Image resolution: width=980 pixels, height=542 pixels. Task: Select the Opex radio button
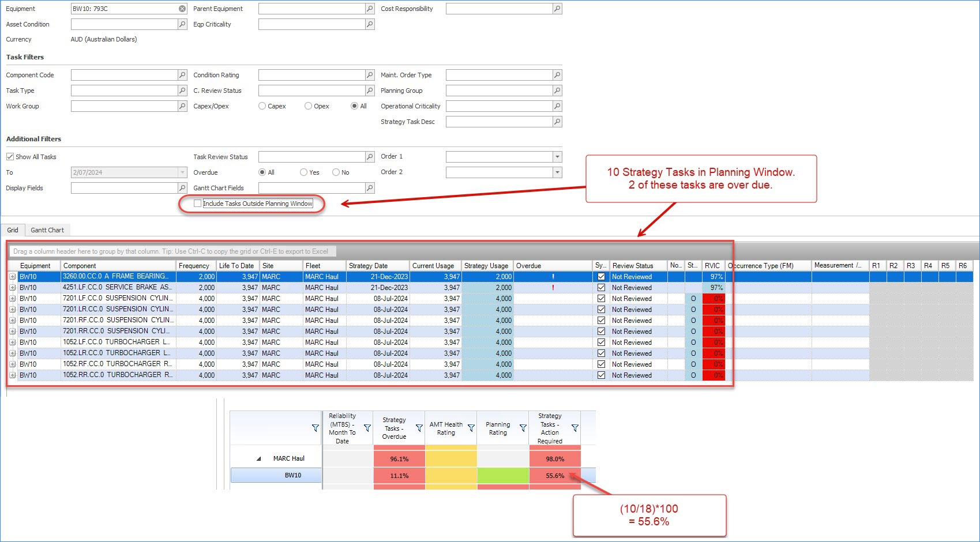pos(309,106)
